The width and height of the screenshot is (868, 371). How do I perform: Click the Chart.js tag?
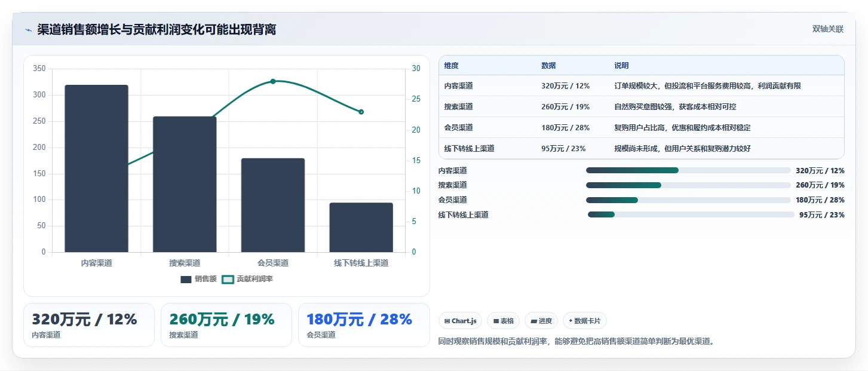461,321
